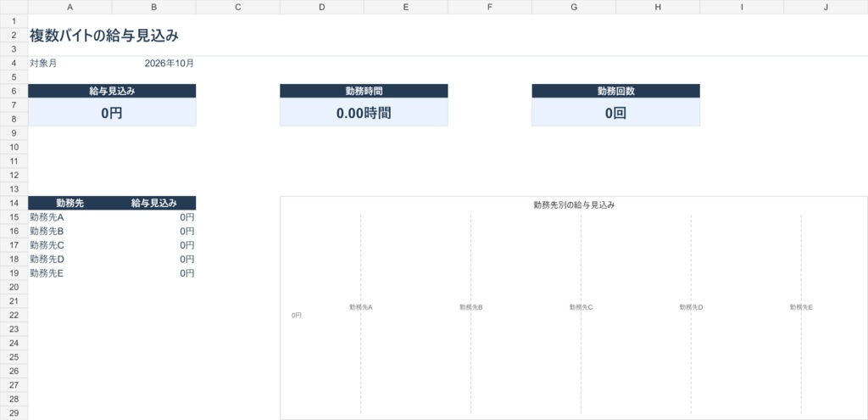
Task: Click the 対象月 label cell
Action: (70, 63)
